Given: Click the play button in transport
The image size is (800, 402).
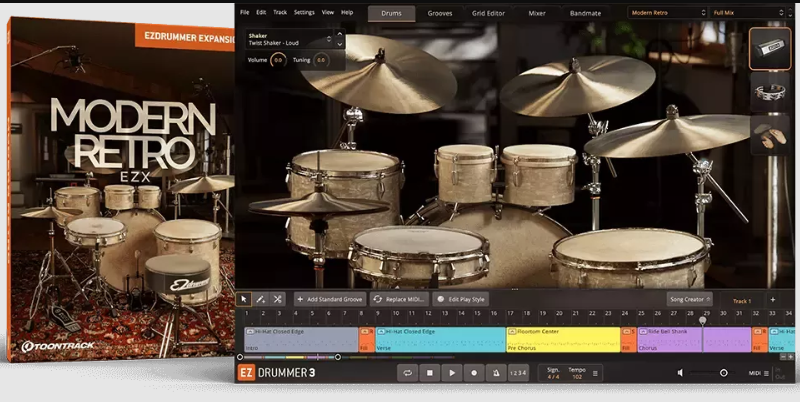Looking at the screenshot, I should [x=452, y=373].
